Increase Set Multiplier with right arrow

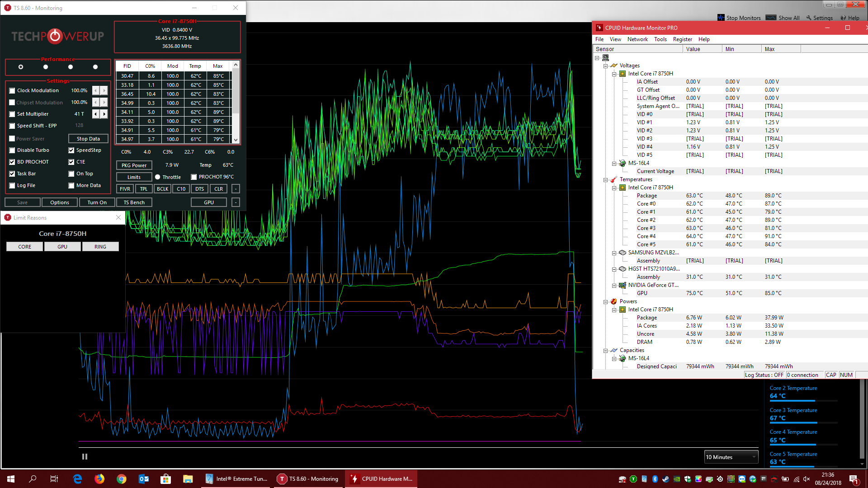pyautogui.click(x=104, y=114)
